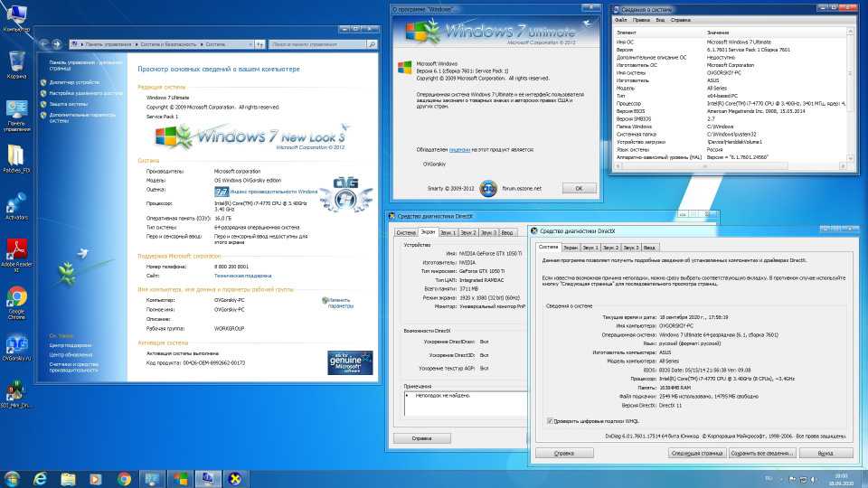Viewport: 868px width, 488px height.
Task: Click the Control Panel search field
Action: tap(318, 44)
